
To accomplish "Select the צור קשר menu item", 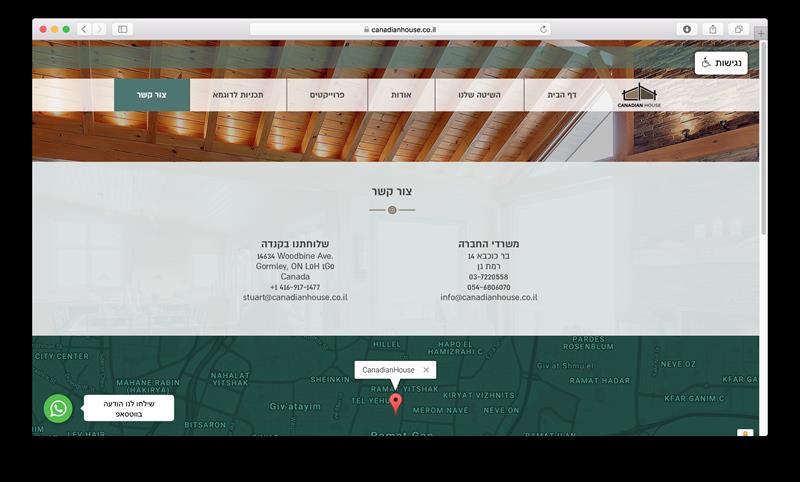I will point(152,95).
